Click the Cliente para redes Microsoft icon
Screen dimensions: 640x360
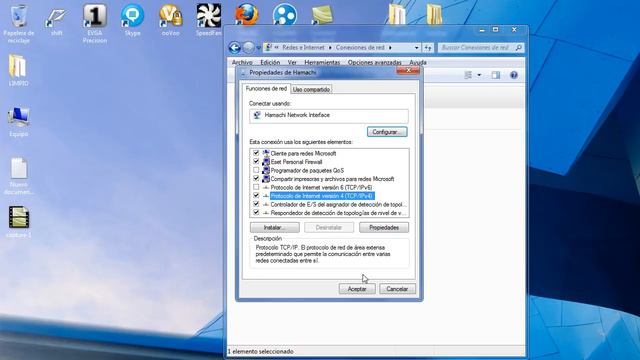tap(266, 153)
